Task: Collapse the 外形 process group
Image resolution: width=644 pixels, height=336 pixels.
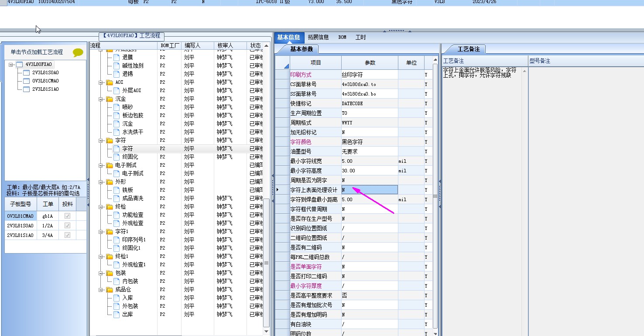Action: (101, 182)
